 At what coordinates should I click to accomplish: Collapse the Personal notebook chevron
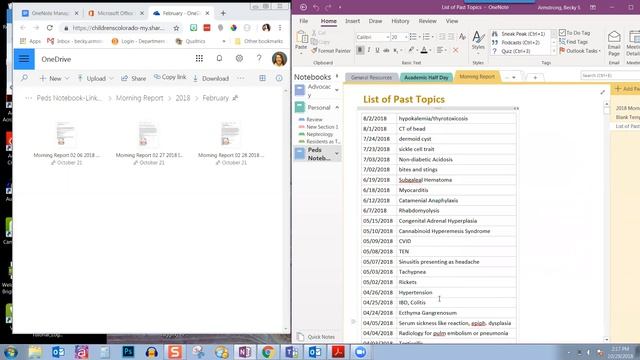pyautogui.click(x=337, y=107)
